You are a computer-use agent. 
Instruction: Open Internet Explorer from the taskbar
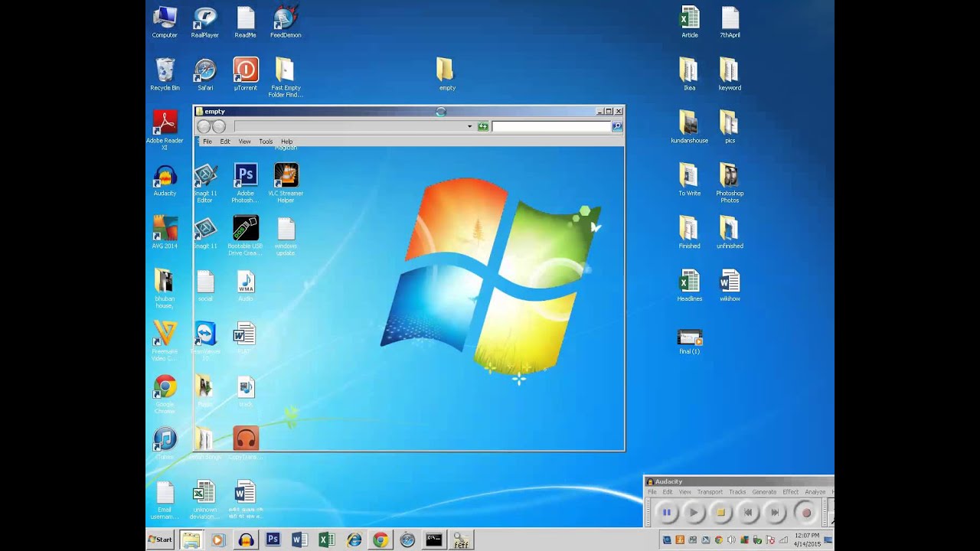pyautogui.click(x=354, y=540)
